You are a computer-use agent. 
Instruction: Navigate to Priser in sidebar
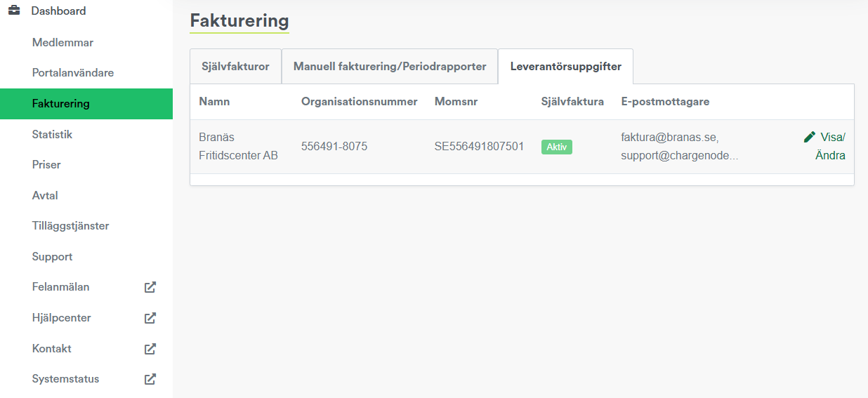(46, 165)
